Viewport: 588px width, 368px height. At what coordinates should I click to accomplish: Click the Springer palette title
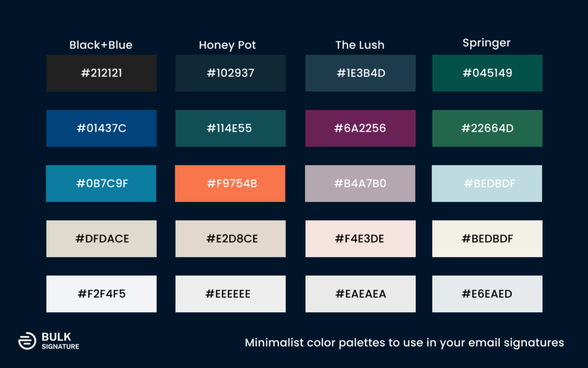[486, 43]
